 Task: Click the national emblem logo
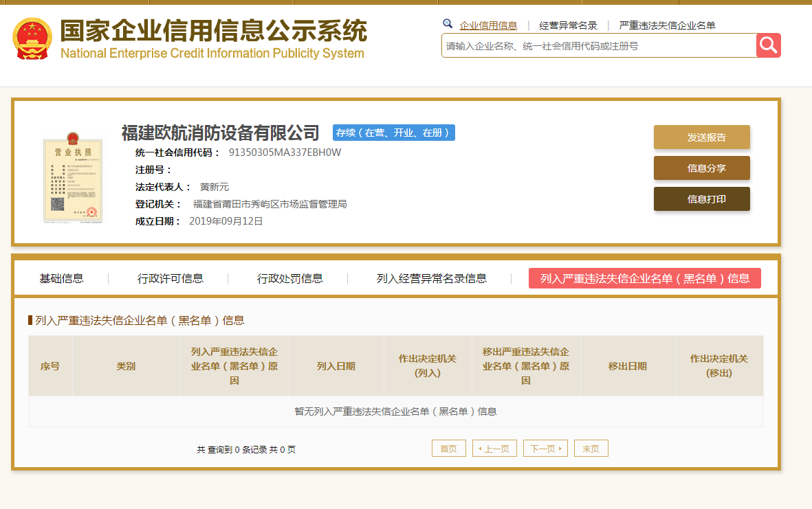(x=32, y=38)
